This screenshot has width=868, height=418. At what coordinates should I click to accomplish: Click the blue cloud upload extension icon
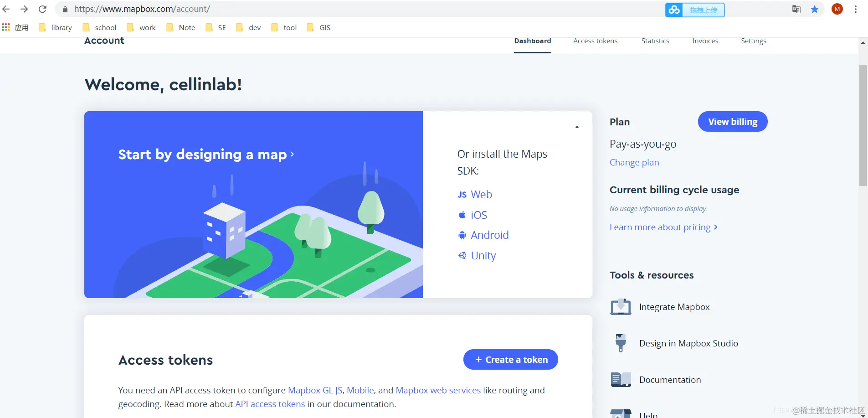tap(674, 10)
